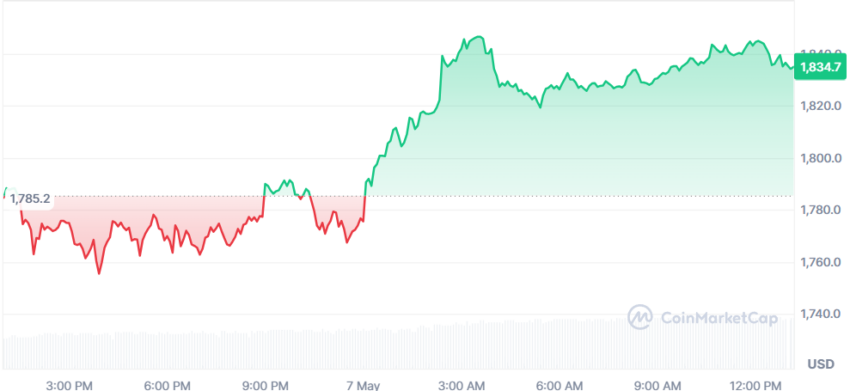Screen dimensions: 850x391
Task: Click the CoinMarketCap logo icon watermark
Action: coord(640,317)
